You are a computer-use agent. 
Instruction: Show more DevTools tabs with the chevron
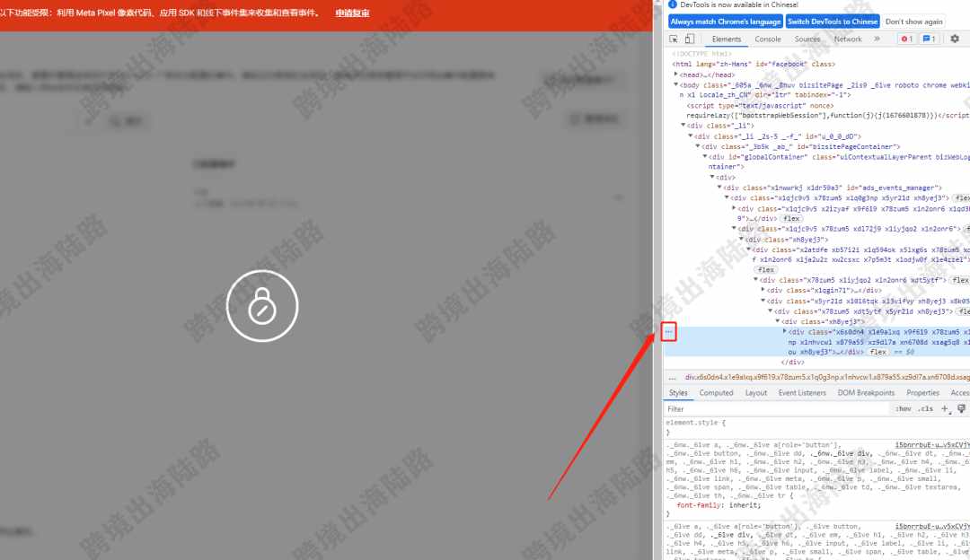(877, 39)
